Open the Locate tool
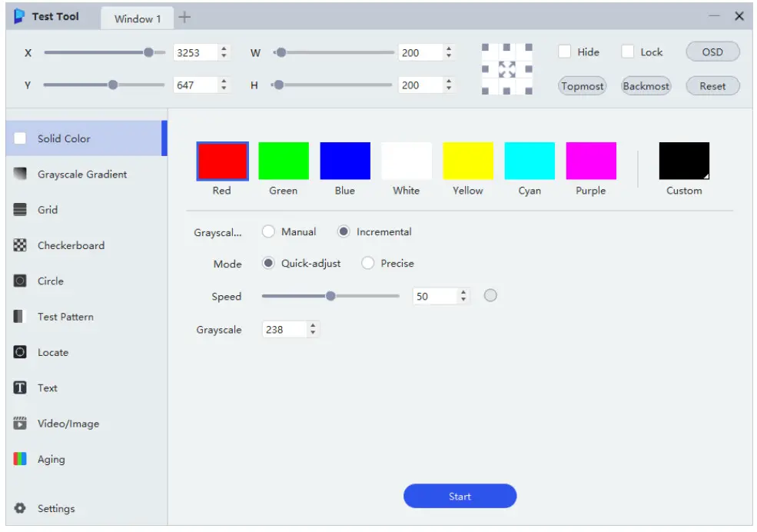 coord(56,352)
